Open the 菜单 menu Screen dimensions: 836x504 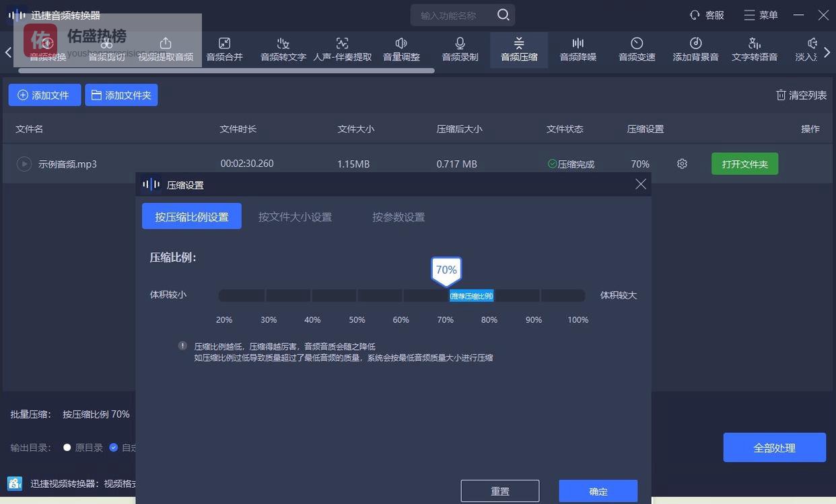point(761,15)
